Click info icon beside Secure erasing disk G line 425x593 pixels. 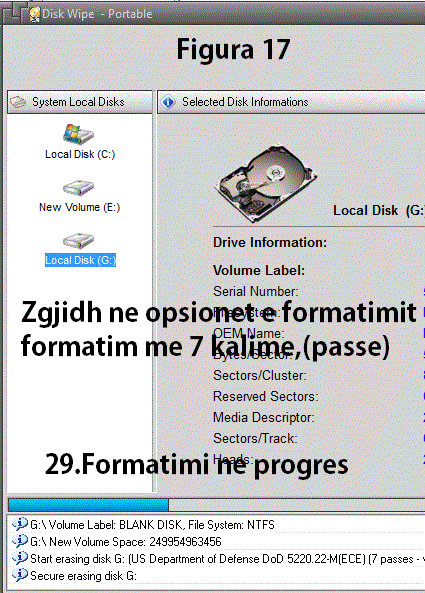coord(19,575)
